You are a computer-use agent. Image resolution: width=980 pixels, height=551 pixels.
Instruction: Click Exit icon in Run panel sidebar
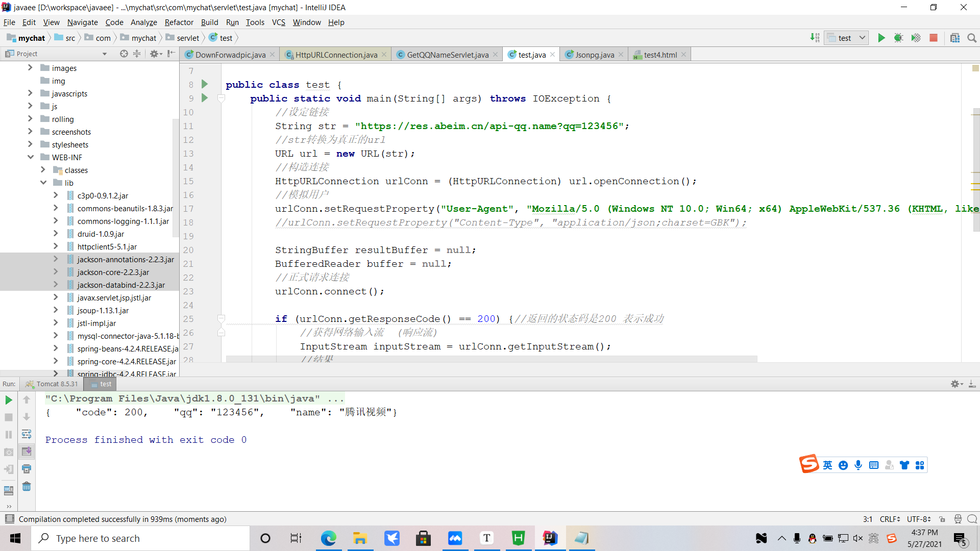pos(9,469)
